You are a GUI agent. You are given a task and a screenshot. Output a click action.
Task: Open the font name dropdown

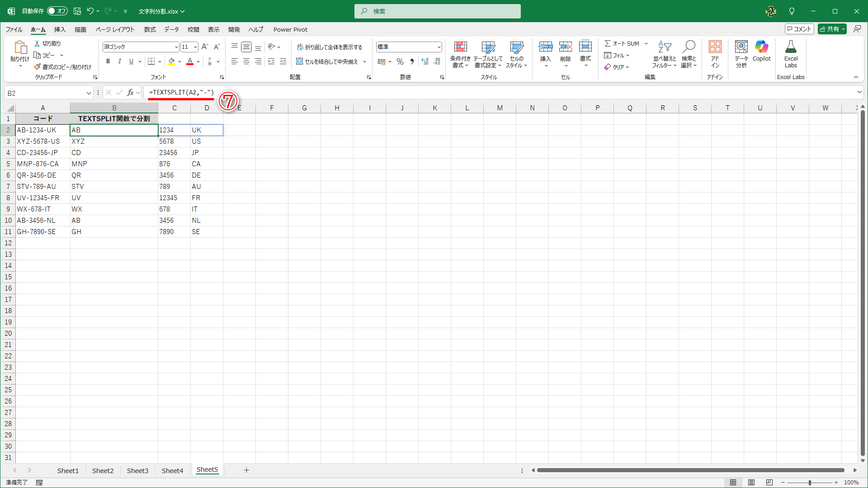coord(177,47)
